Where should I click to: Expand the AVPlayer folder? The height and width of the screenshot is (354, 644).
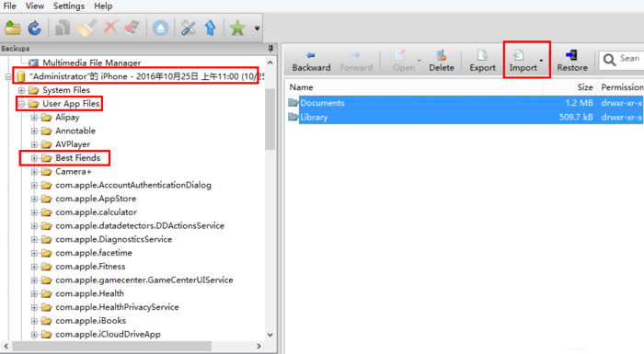click(34, 144)
